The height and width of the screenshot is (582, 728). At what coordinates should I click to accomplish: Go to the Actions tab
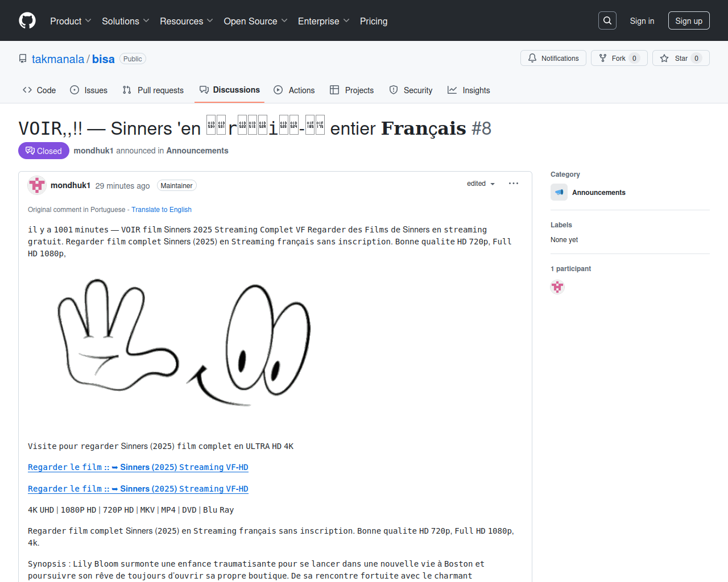294,90
